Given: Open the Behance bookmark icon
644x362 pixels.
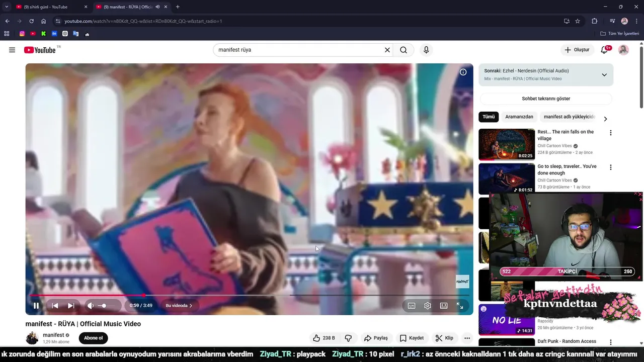Looking at the screenshot, I should (x=54, y=34).
